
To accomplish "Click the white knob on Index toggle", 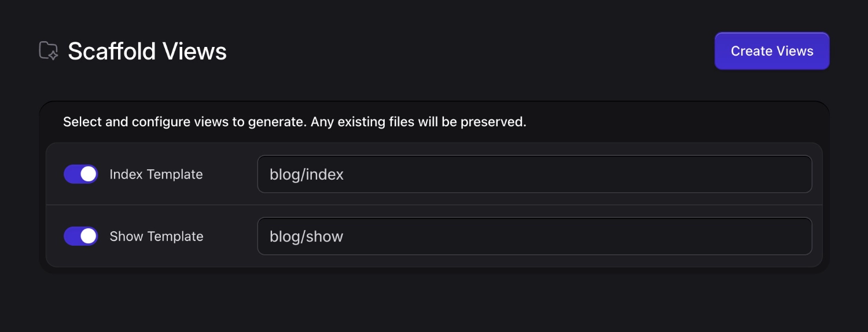I will point(88,174).
